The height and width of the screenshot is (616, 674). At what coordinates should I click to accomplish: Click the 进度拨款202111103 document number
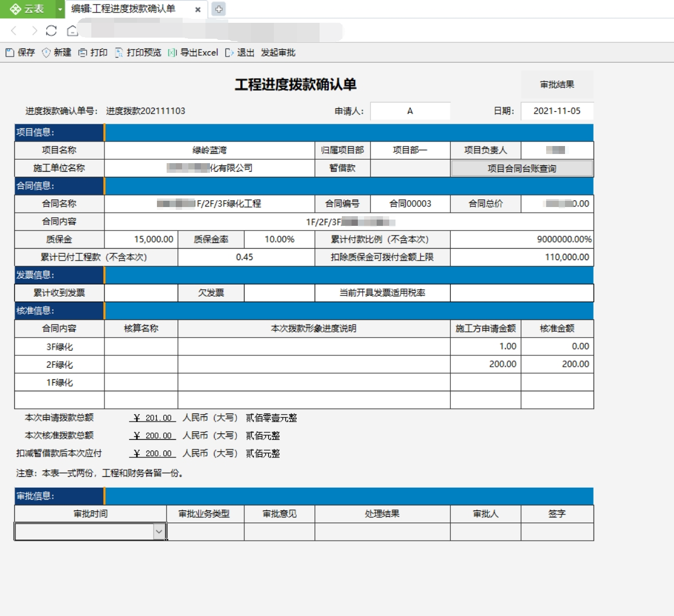click(x=146, y=111)
